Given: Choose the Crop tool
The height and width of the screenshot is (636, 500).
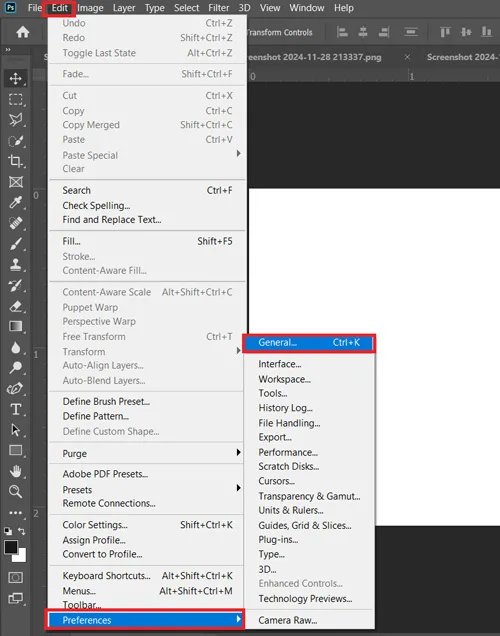Looking at the screenshot, I should point(15,161).
